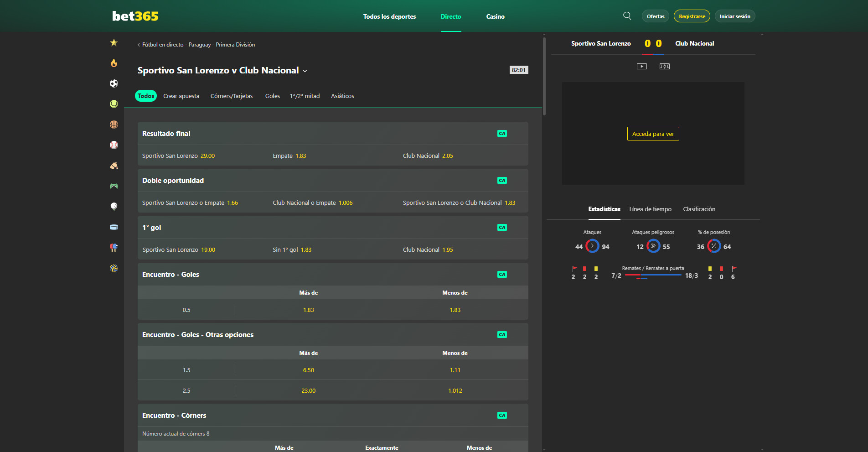Click the % de posesión circular icon

(x=714, y=246)
